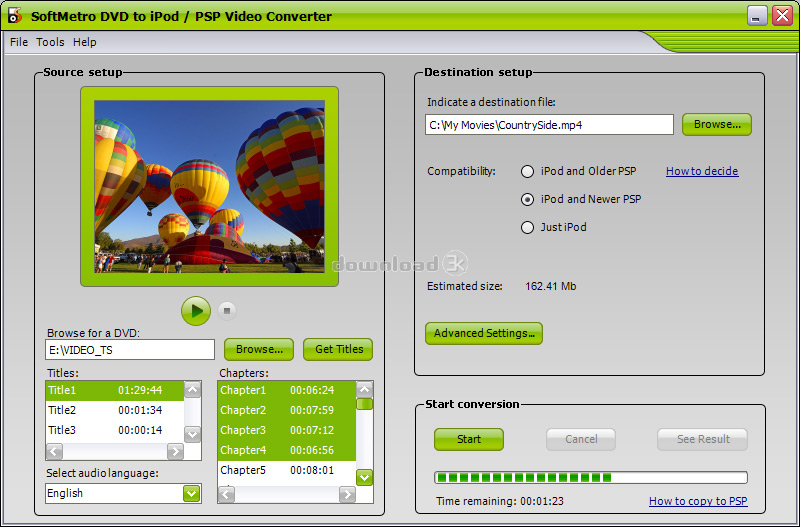Open the Help menu
800x527 pixels.
click(85, 42)
